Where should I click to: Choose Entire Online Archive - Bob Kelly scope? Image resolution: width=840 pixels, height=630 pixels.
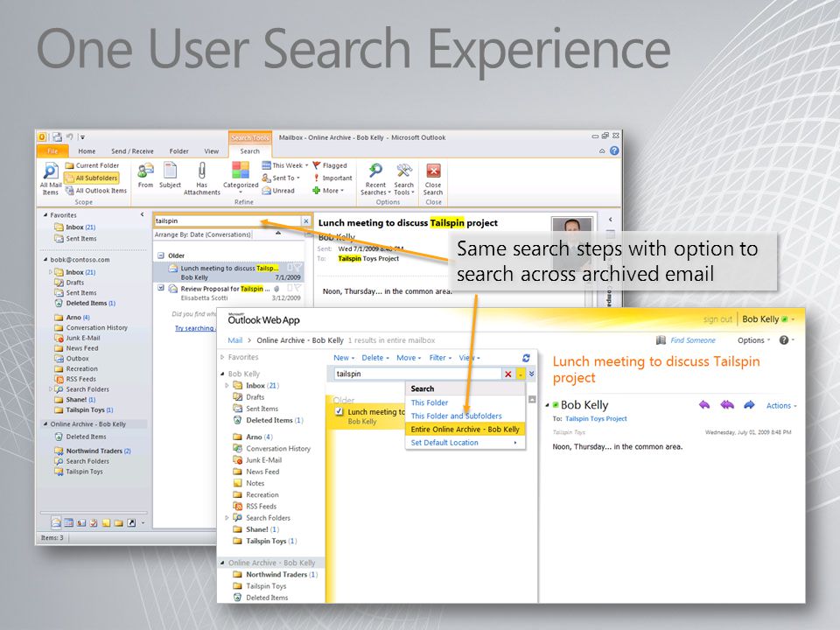[x=465, y=430]
